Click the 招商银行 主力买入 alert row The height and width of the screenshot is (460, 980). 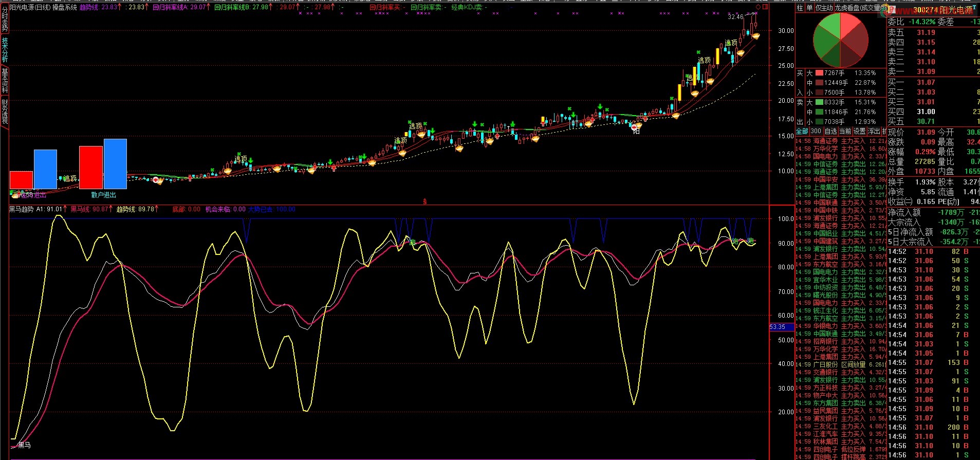click(841, 341)
